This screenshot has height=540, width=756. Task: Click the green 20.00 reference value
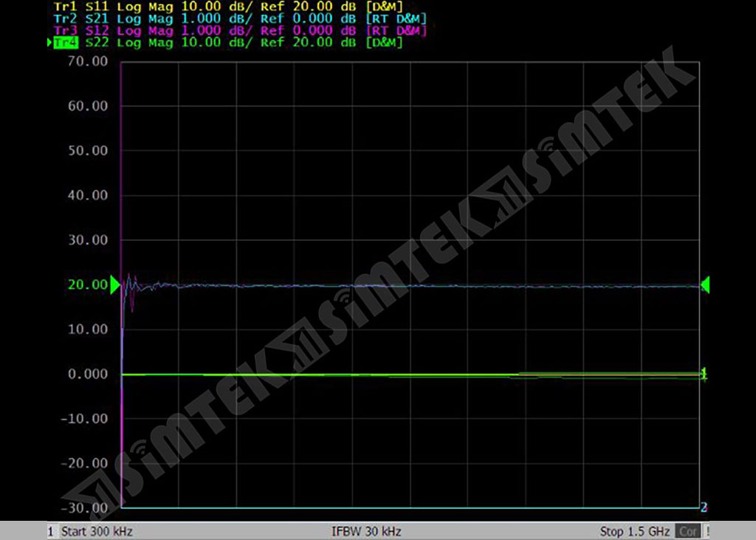pyautogui.click(x=88, y=284)
